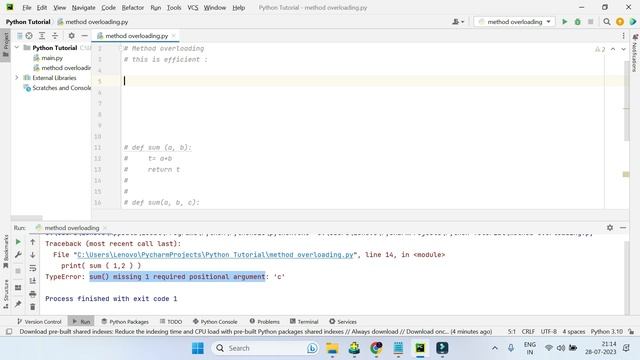Open the Services tool window
Screen dimensions: 640x360
click(343, 322)
